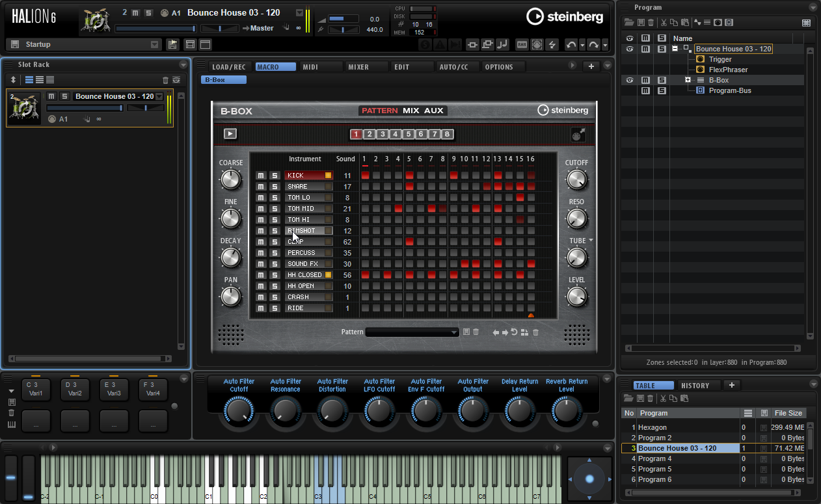
Task: Click the MIDI reset lightning icon
Action: pyautogui.click(x=552, y=44)
